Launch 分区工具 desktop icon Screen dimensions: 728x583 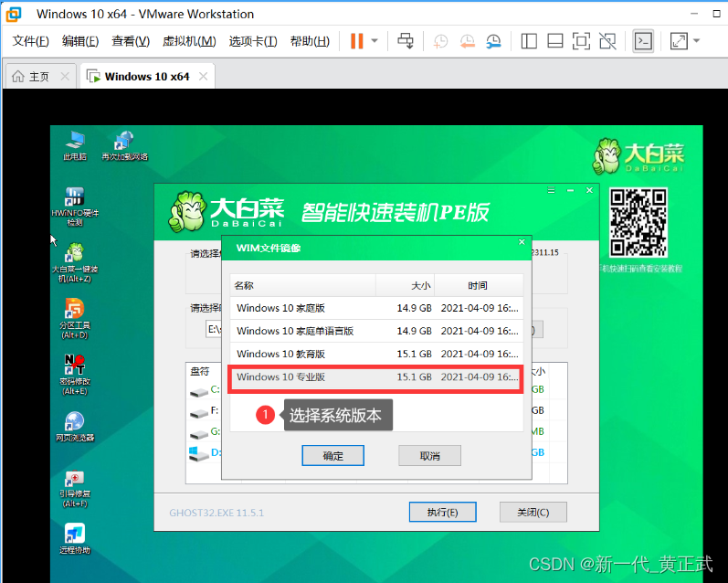pos(74,319)
